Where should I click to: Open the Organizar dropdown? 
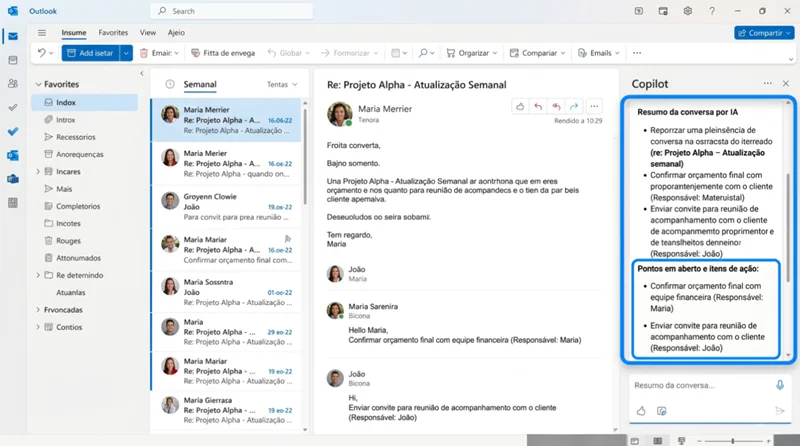[471, 53]
